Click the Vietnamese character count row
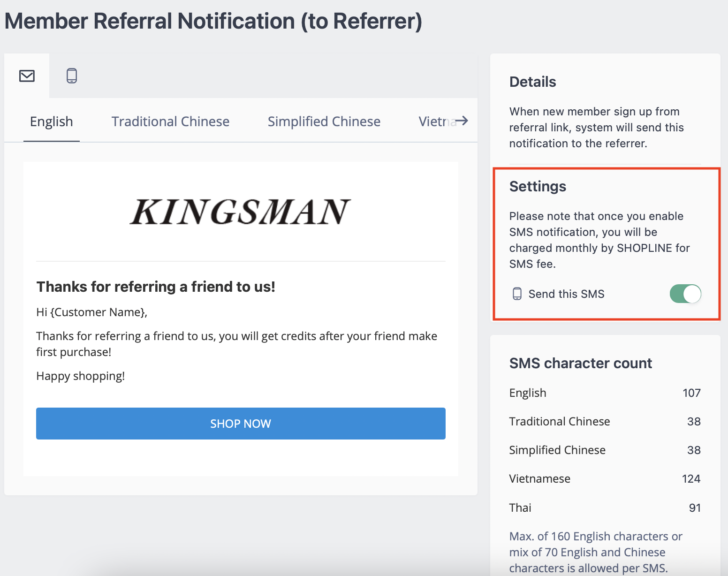728x576 pixels. pos(605,479)
